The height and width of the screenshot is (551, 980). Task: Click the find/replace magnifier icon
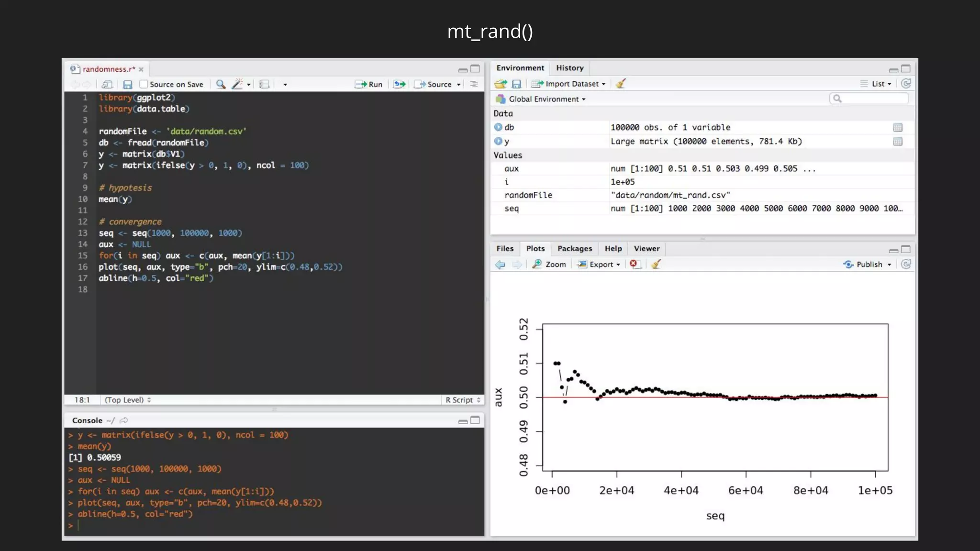click(x=221, y=85)
